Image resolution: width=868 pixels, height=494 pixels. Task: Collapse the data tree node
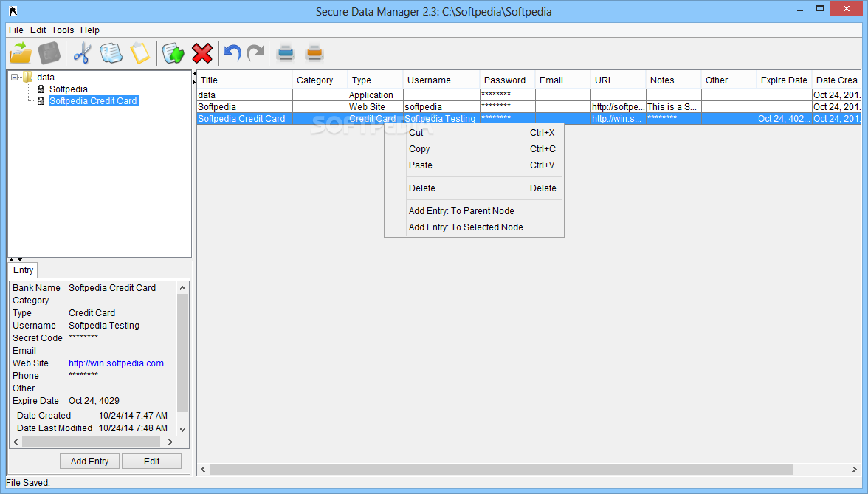pos(15,77)
